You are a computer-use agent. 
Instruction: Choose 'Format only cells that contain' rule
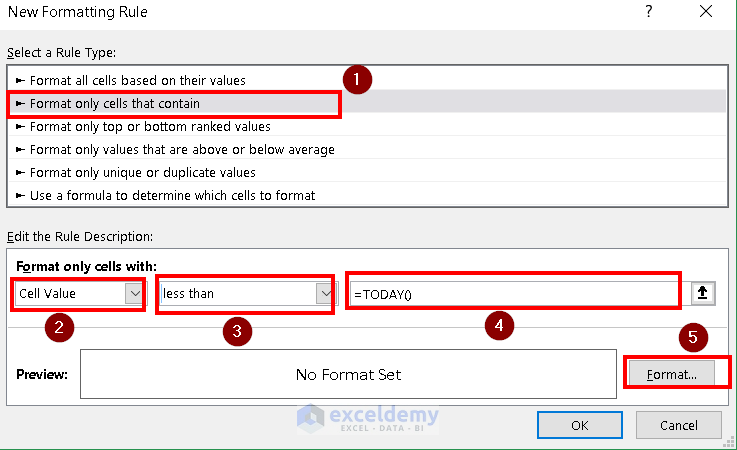tap(114, 103)
